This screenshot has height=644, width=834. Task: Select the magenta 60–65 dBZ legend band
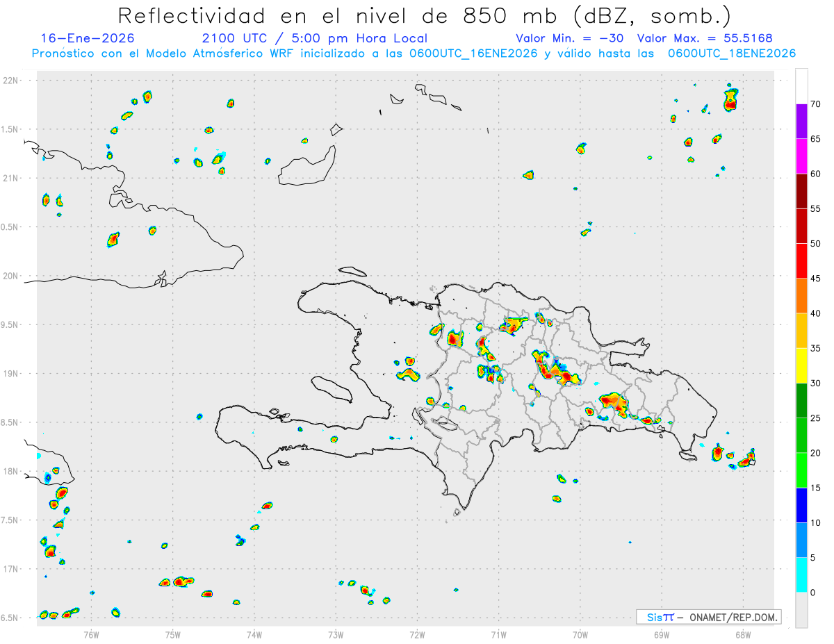pyautogui.click(x=801, y=156)
